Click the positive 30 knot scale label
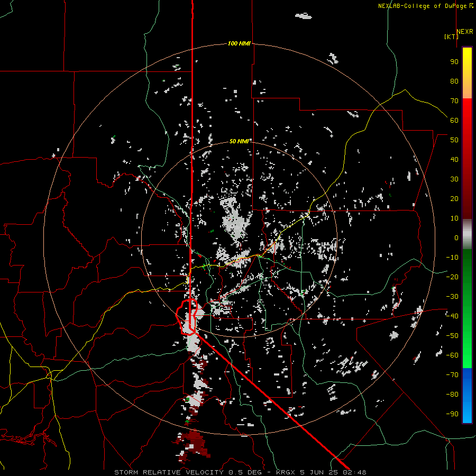 click(x=454, y=179)
